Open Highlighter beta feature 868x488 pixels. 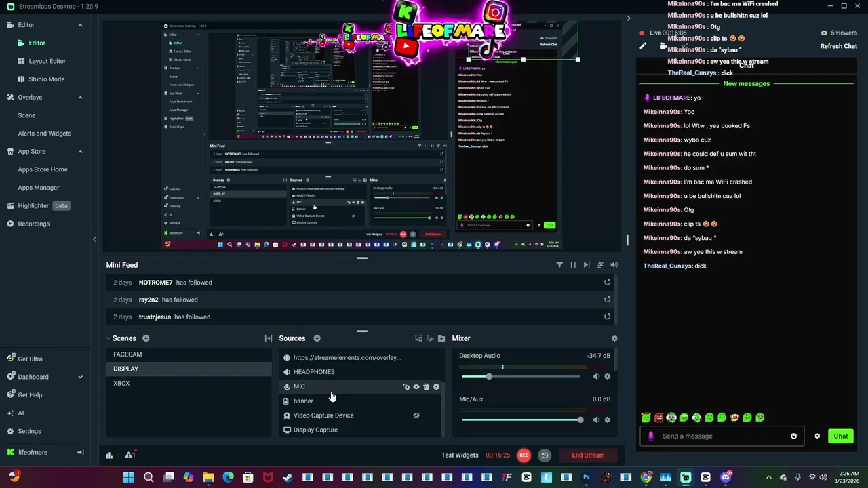[33, 205]
